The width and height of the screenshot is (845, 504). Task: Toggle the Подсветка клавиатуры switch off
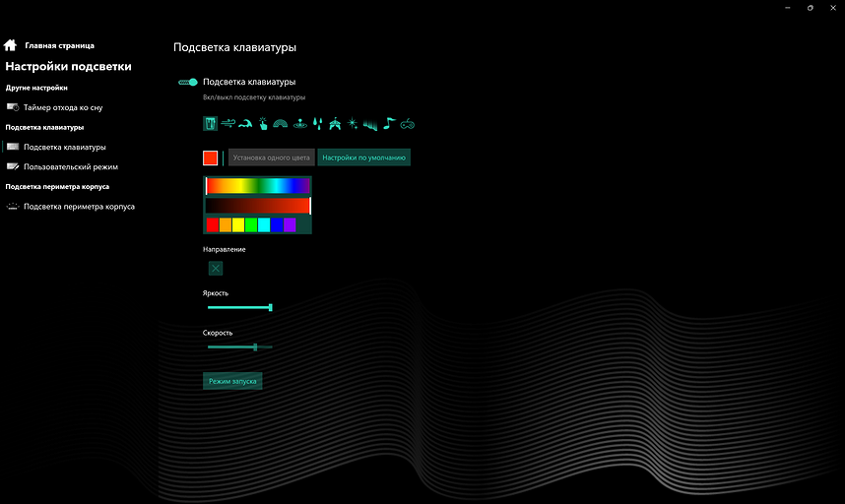click(x=188, y=83)
